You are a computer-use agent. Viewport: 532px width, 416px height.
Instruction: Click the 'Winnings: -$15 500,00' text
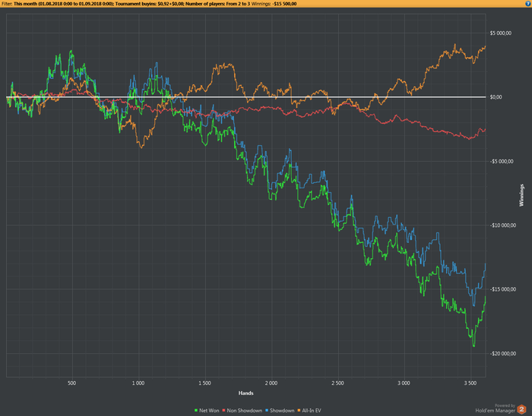(x=274, y=4)
